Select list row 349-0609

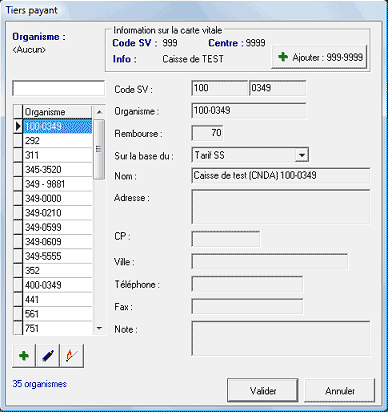(x=57, y=242)
